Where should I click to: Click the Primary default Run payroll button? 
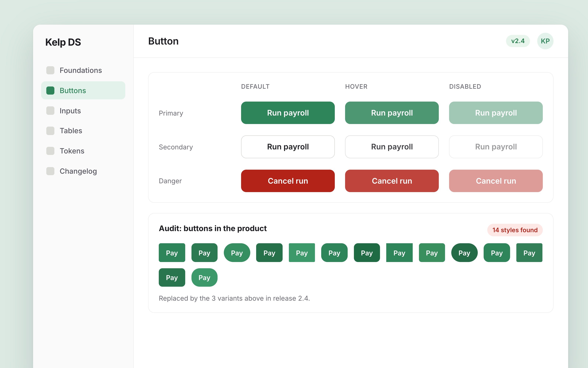coord(288,113)
